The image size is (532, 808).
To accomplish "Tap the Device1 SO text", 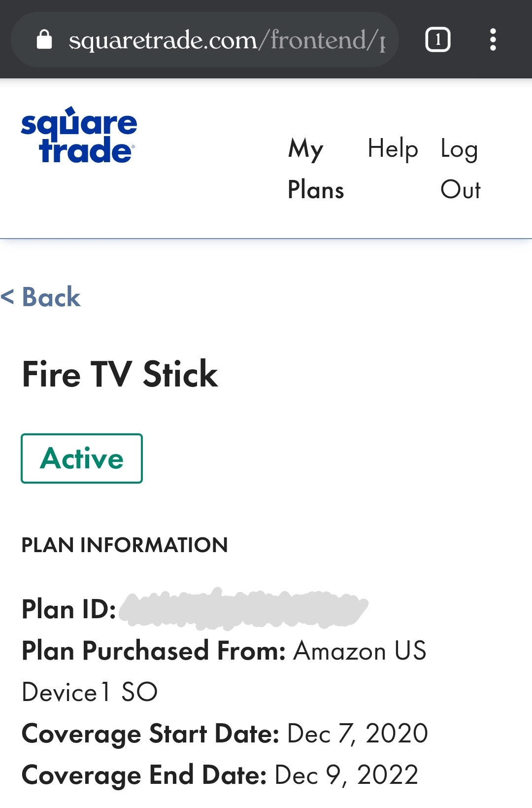I will point(89,691).
